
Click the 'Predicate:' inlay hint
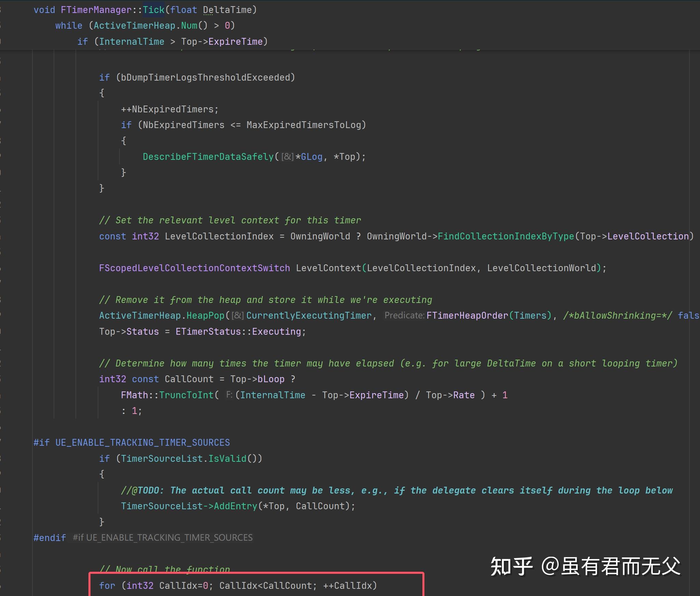pos(404,315)
